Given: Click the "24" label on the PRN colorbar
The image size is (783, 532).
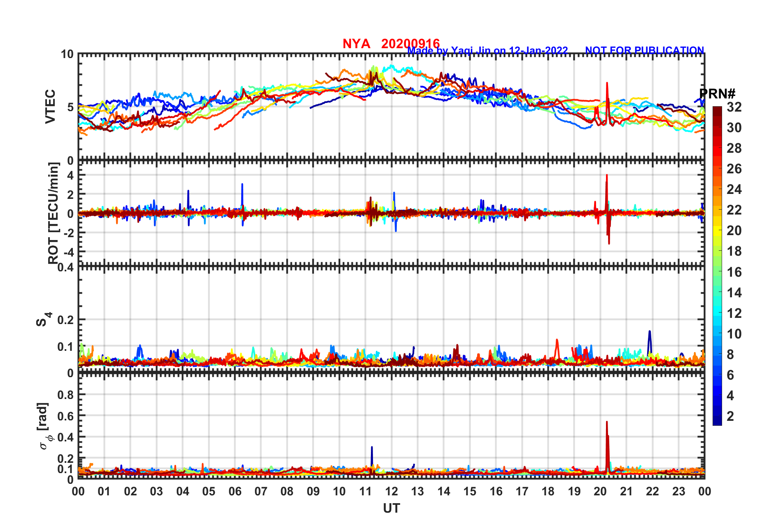Looking at the screenshot, I should pos(734,189).
